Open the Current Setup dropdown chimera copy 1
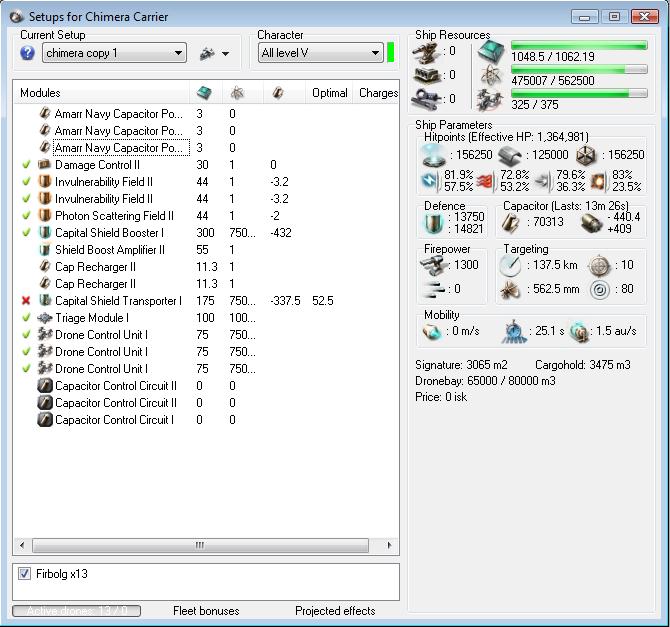 click(x=114, y=53)
